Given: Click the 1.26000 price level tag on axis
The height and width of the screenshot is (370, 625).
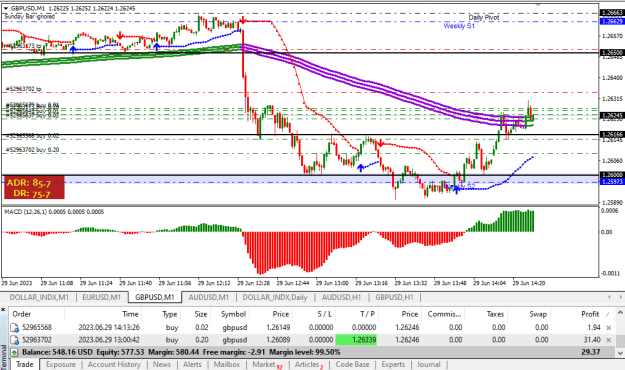Looking at the screenshot, I should pos(612,175).
